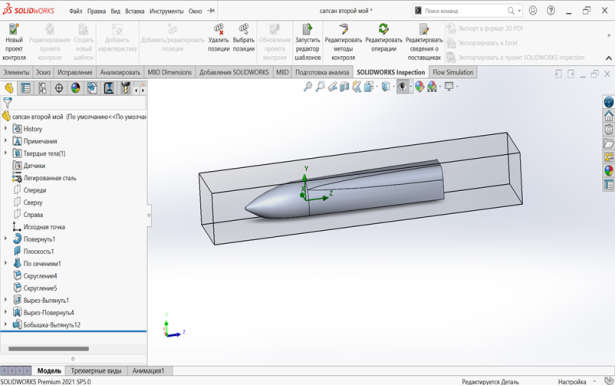The height and width of the screenshot is (386, 616).
Task: Click Удалить позиции ribbon button
Action: pyautogui.click(x=218, y=38)
